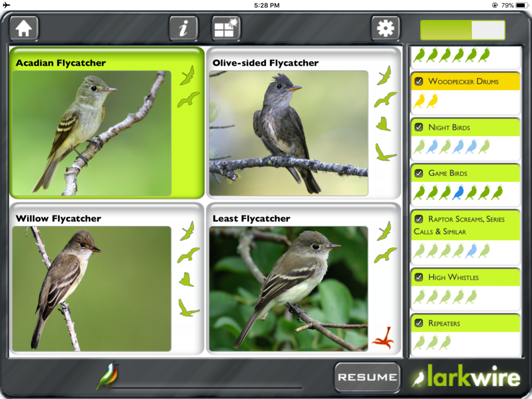This screenshot has width=532, height=399.
Task: Uncheck Game Birds checkbox
Action: point(419,173)
